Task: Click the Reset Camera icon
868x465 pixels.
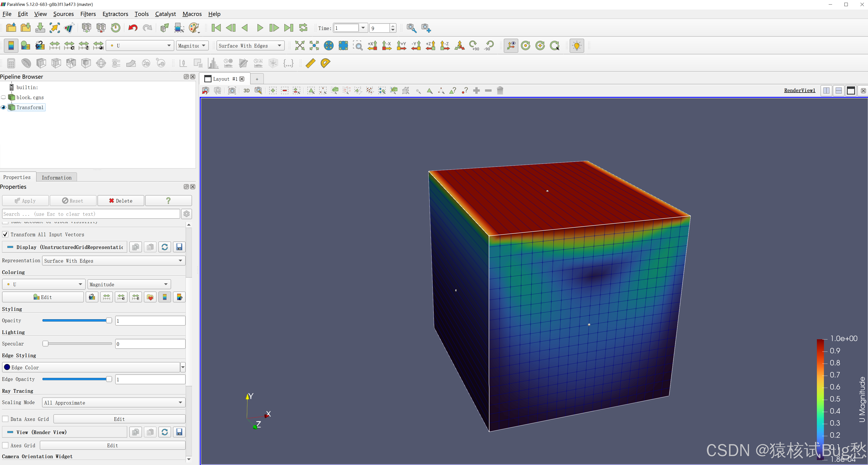Action: coord(299,45)
